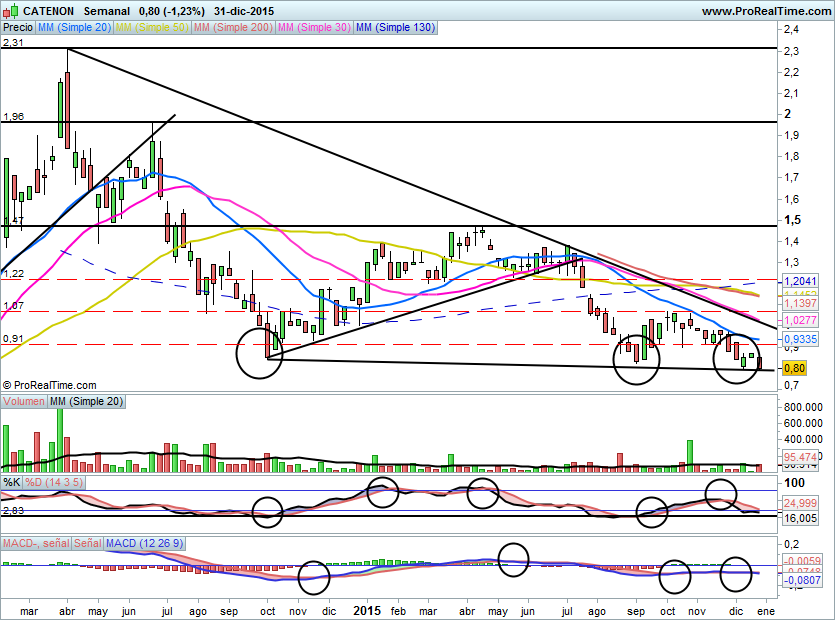This screenshot has height=620, width=835.
Task: Click the MM (Simple 20) blue label
Action: click(x=74, y=28)
